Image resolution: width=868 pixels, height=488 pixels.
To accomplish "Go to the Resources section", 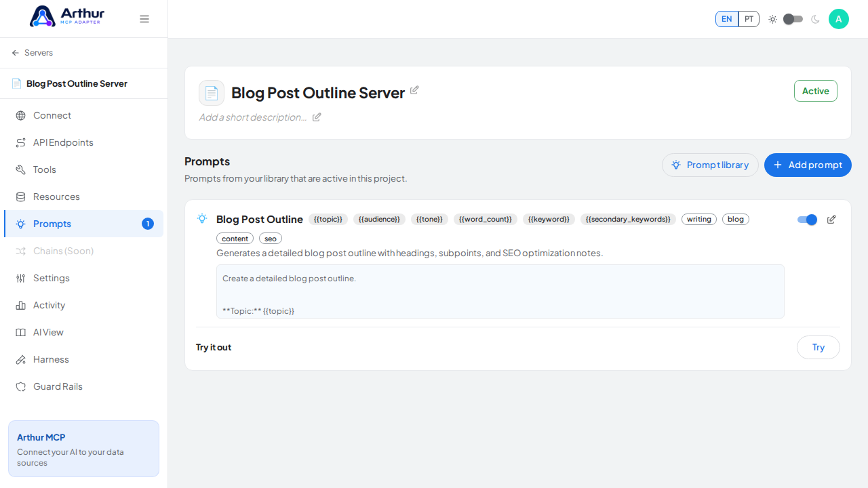I will click(83, 197).
